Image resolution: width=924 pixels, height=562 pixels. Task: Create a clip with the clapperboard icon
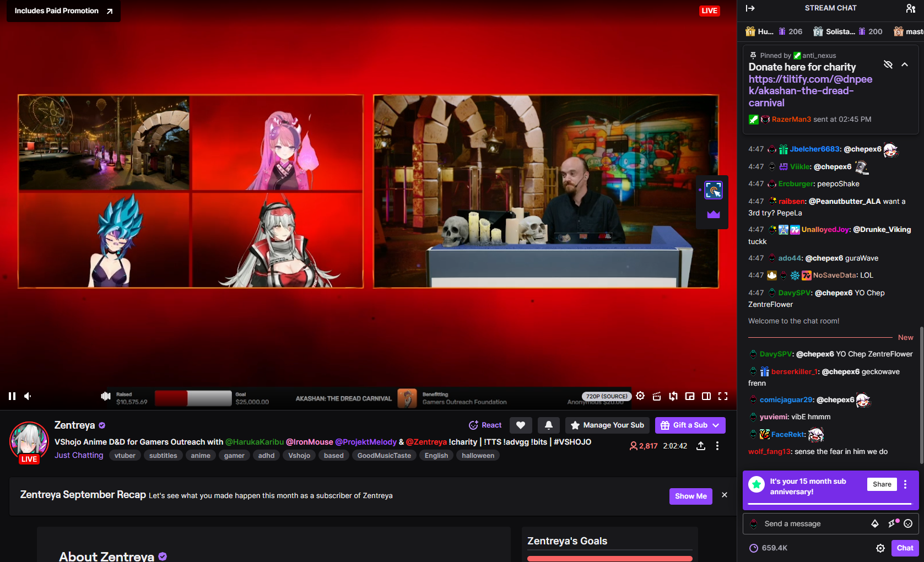tap(657, 396)
